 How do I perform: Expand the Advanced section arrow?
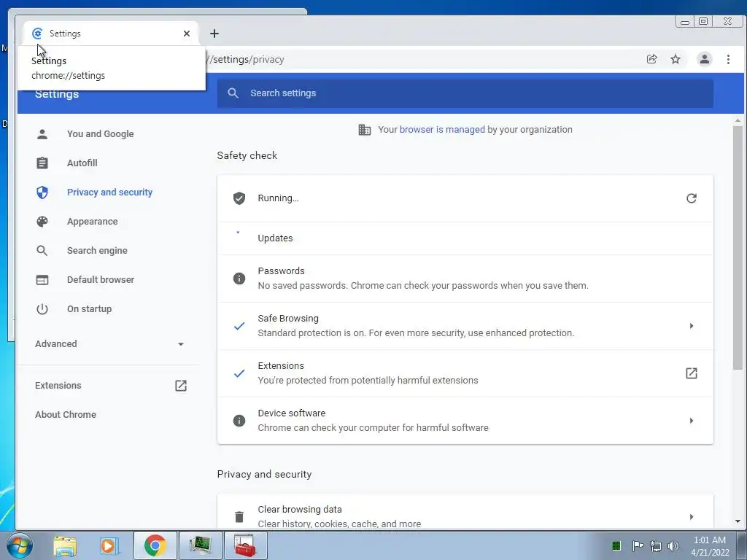coord(181,344)
